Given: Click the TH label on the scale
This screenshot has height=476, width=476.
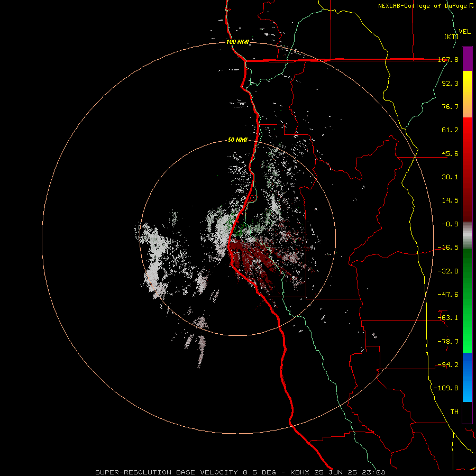Looking at the screenshot, I should pyautogui.click(x=454, y=412).
